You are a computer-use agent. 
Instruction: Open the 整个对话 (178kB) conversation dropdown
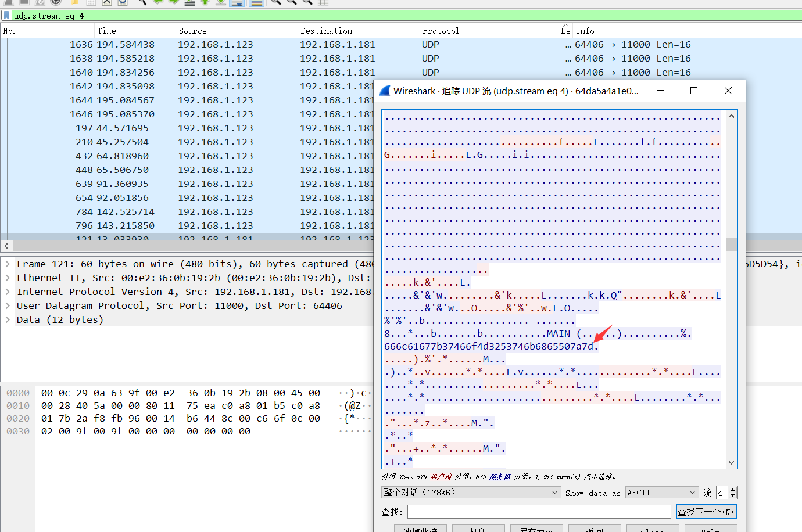(471, 493)
